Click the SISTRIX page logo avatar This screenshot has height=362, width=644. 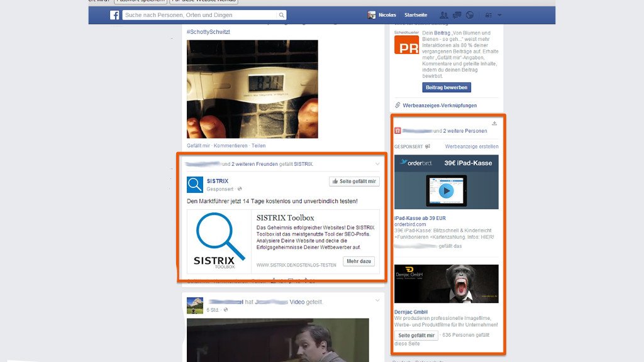pyautogui.click(x=195, y=185)
